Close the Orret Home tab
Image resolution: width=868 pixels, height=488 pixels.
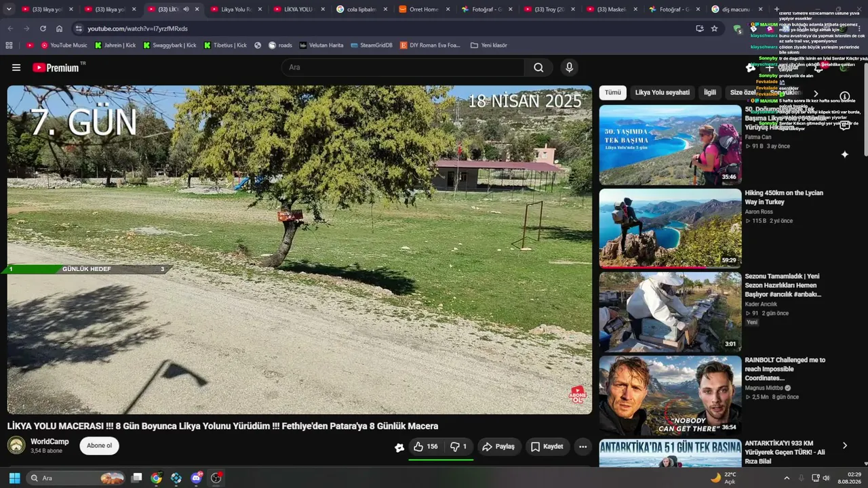pyautogui.click(x=448, y=9)
